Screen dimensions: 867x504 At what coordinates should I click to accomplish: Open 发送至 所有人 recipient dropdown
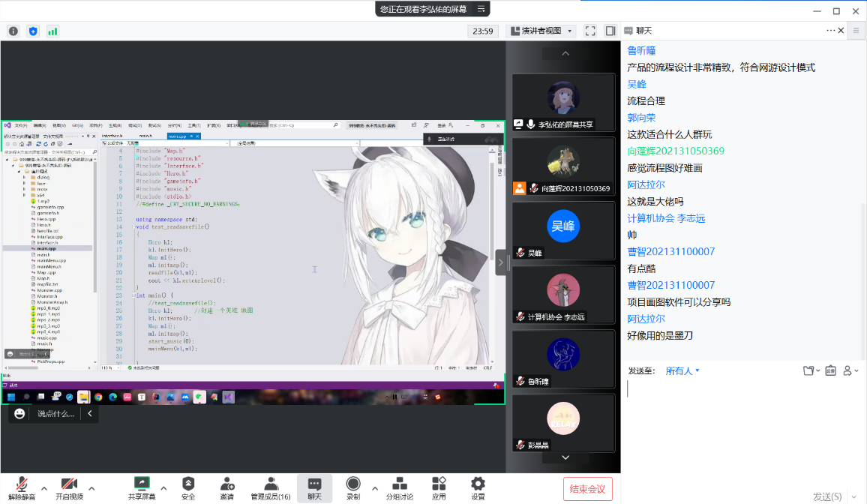(682, 370)
